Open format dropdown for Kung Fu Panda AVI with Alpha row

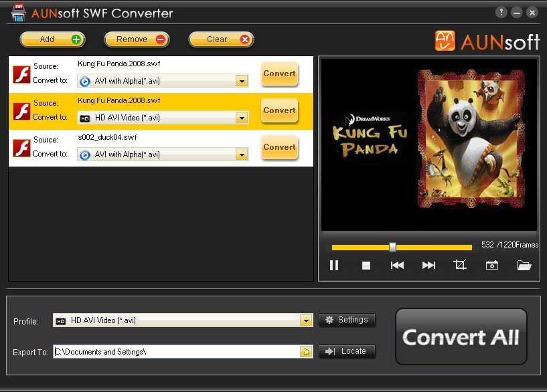[242, 81]
